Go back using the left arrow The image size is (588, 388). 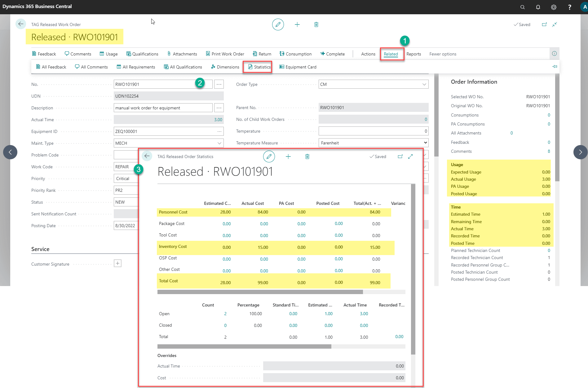click(x=20, y=24)
